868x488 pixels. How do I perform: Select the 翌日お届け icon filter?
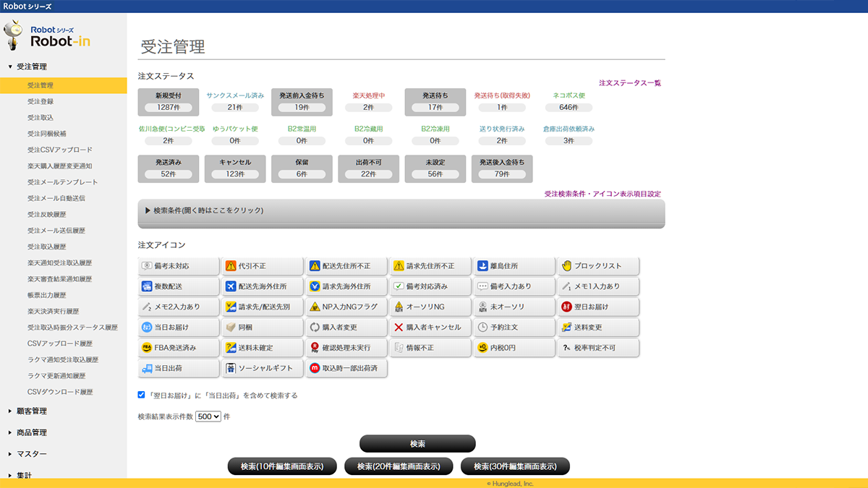tap(597, 307)
